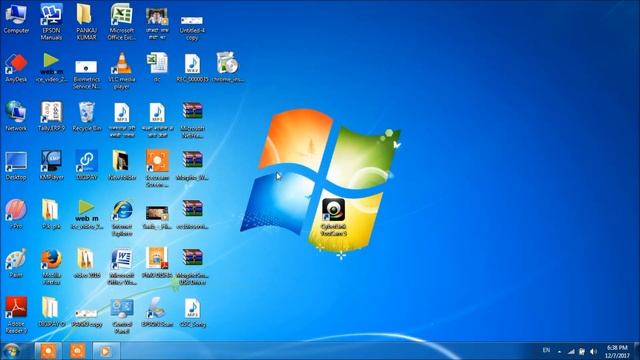The height and width of the screenshot is (360, 640).
Task: Open the PK pik folder
Action: point(51,214)
